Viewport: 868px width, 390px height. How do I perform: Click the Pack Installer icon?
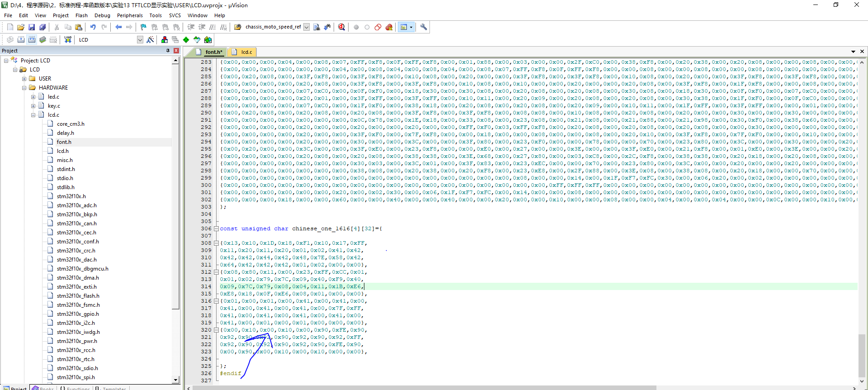click(x=208, y=40)
